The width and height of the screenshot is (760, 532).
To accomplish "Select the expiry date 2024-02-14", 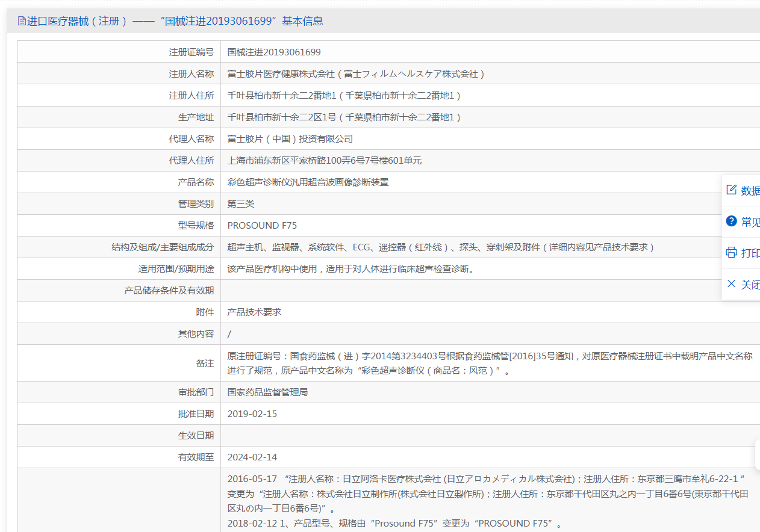I will 252,457.
